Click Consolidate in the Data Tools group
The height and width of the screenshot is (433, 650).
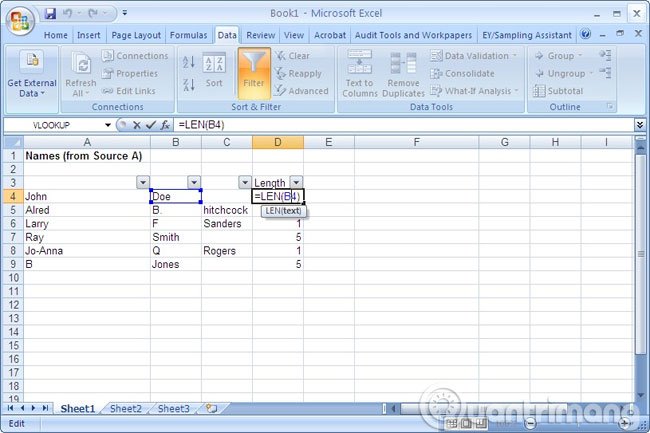click(x=463, y=74)
